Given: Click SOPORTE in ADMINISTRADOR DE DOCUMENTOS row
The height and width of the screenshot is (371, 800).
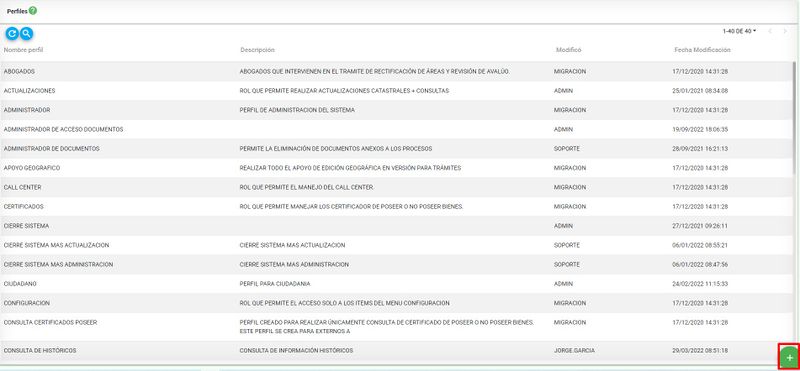Looking at the screenshot, I should [x=566, y=149].
